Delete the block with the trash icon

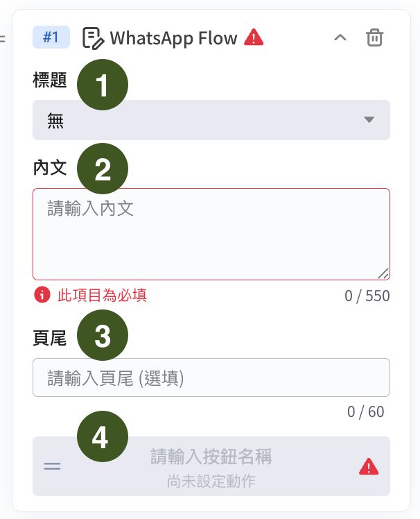click(x=374, y=37)
